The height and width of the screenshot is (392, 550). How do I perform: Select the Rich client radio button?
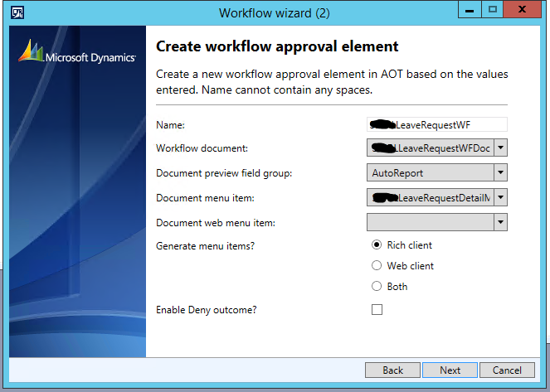(377, 244)
